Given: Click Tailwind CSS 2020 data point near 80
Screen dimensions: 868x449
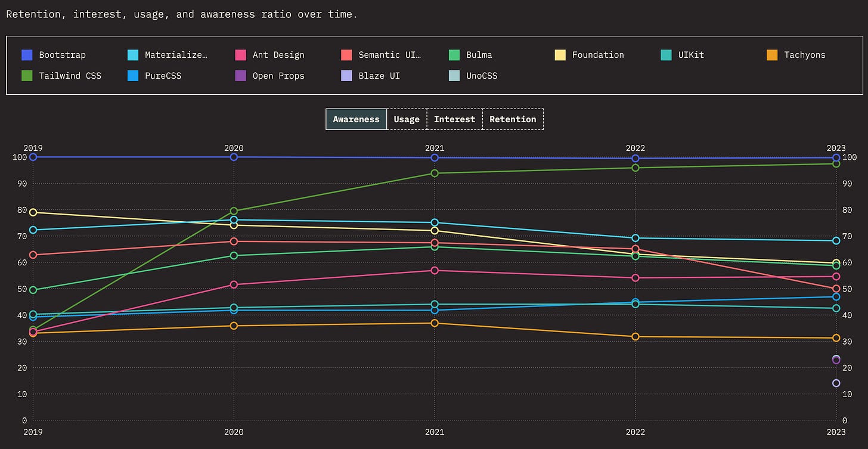Looking at the screenshot, I should coord(234,211).
